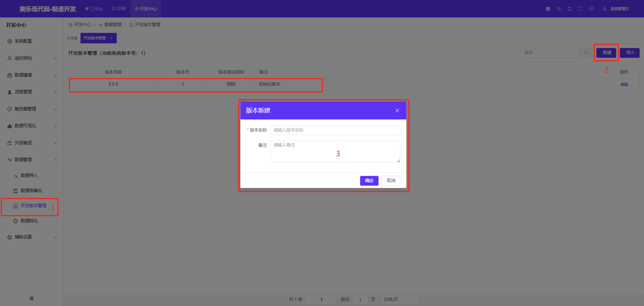Open the 20条/页 page size dropdown

pyautogui.click(x=399, y=299)
